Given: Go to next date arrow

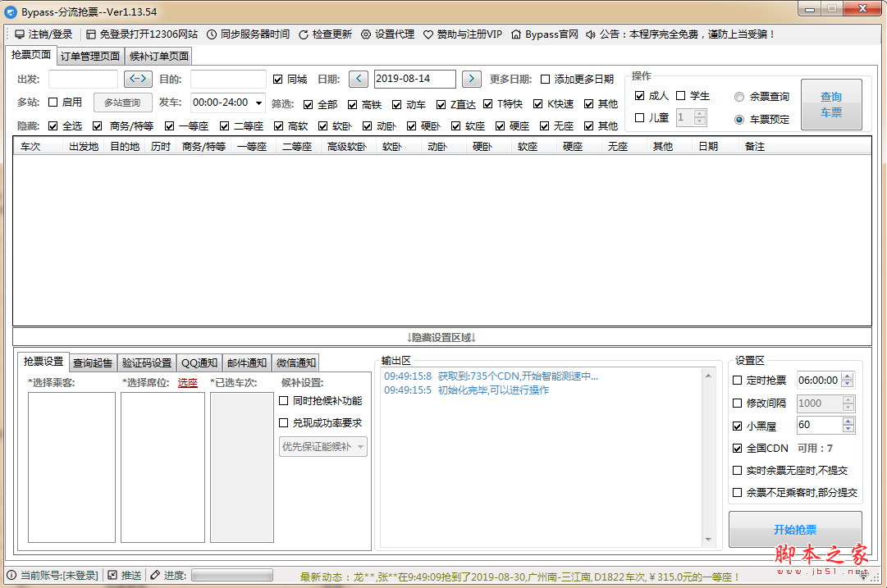Looking at the screenshot, I should point(472,79).
